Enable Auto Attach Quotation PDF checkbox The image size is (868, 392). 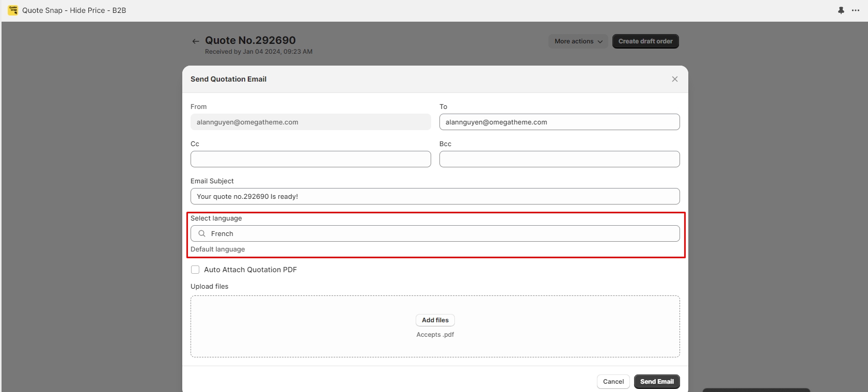[195, 270]
